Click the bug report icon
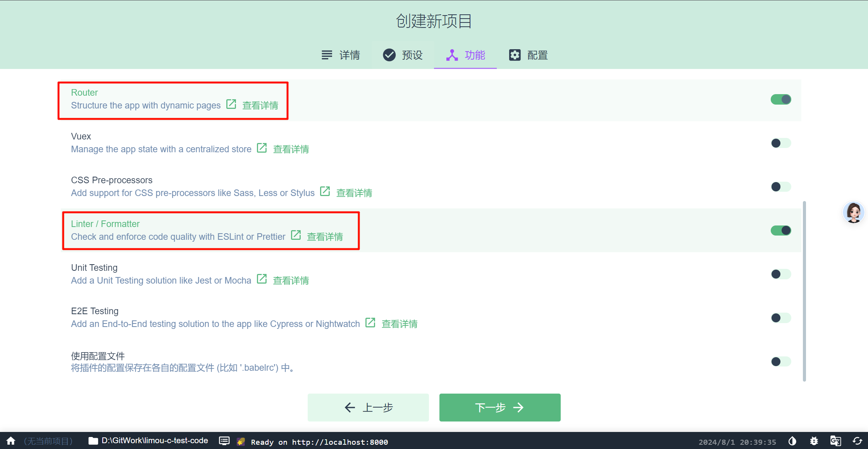 (x=814, y=441)
